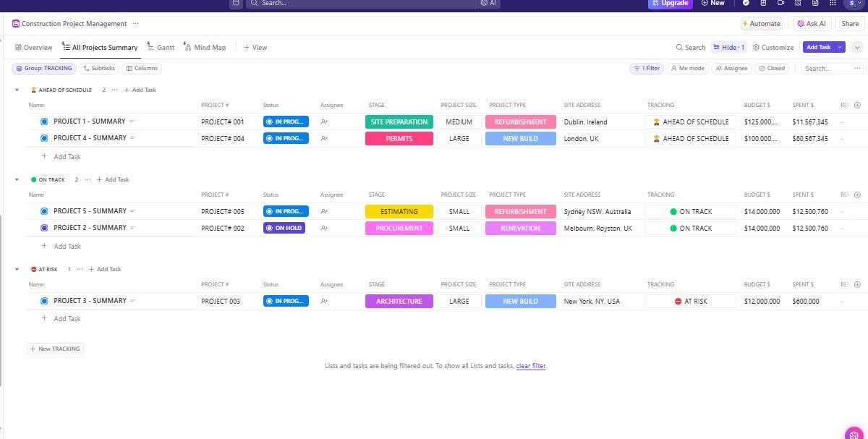Click the Ask AI button
868x439 pixels.
[x=812, y=24]
